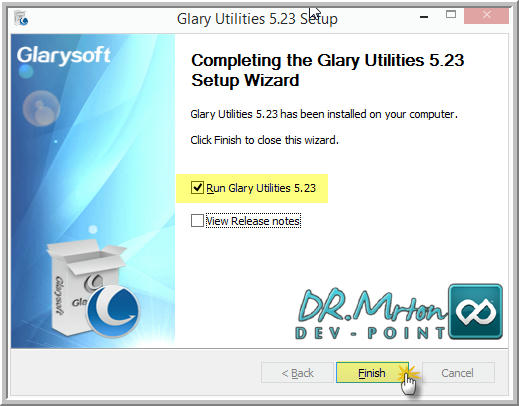Maximize the setup window
519x406 pixels.
pos(451,14)
